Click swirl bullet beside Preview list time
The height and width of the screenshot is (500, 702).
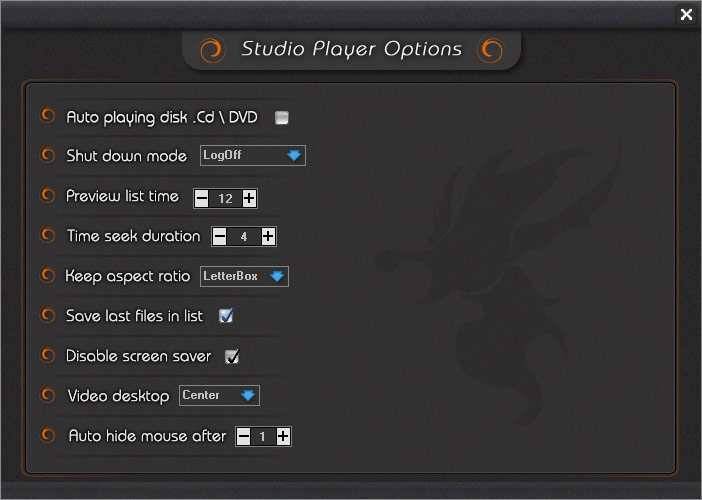[x=47, y=195]
